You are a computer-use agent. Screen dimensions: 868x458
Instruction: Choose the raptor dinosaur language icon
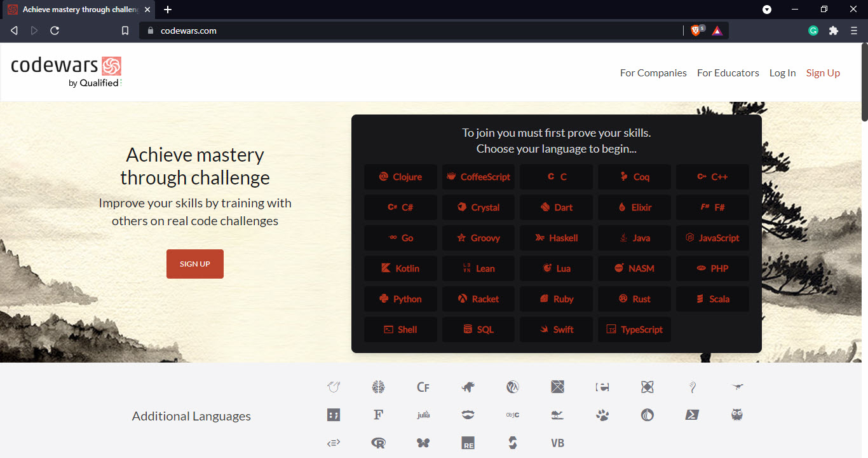tap(737, 387)
